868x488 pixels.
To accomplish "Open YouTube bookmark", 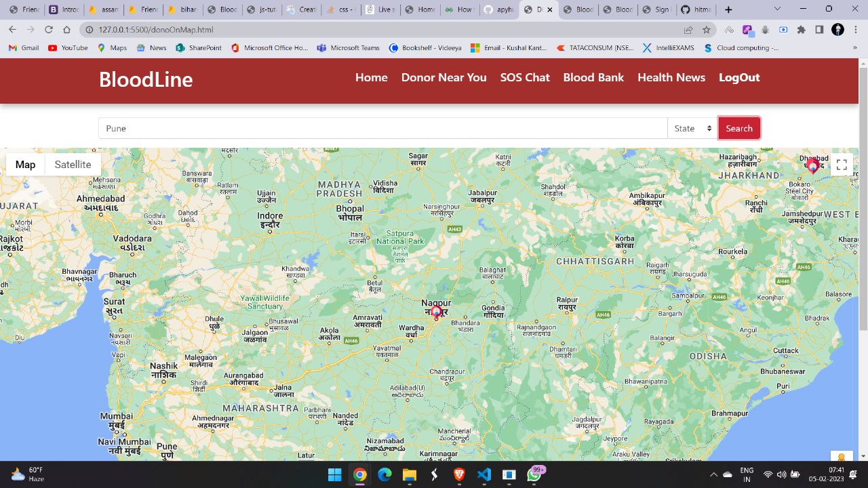I will (x=68, y=48).
